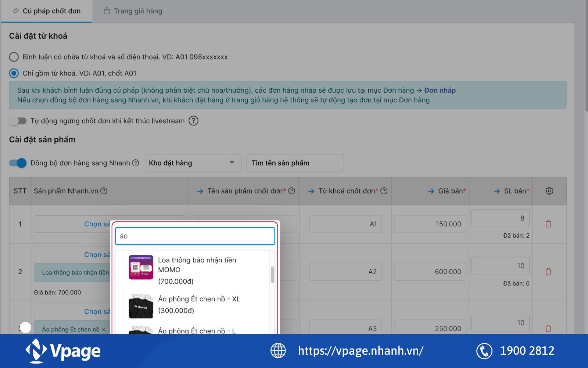Click quantity field with value 8
Screen dimensions: 588x368
tap(501, 218)
